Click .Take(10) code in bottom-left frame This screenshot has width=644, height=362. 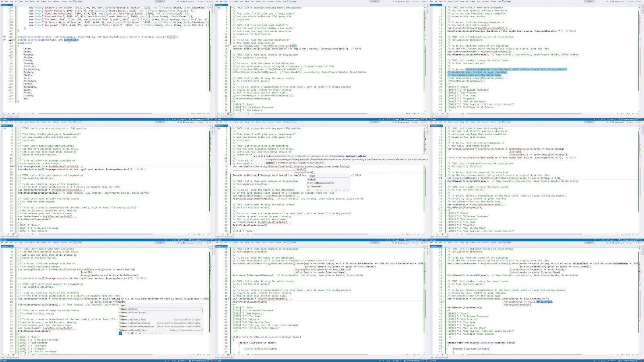(86, 273)
